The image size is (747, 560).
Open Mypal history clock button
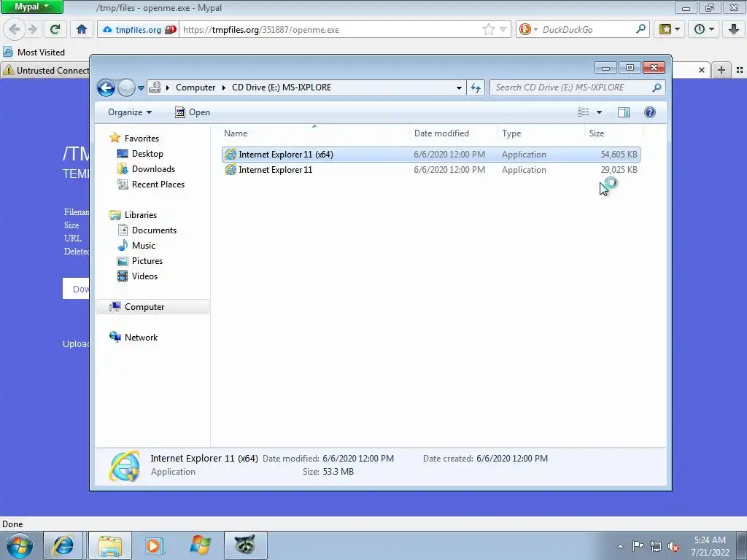coord(704,29)
